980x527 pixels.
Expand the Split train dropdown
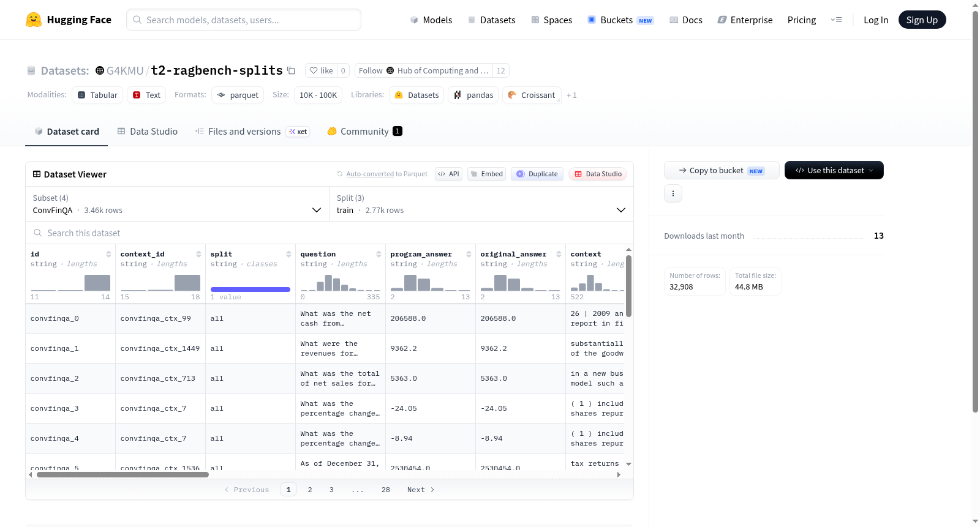click(481, 204)
